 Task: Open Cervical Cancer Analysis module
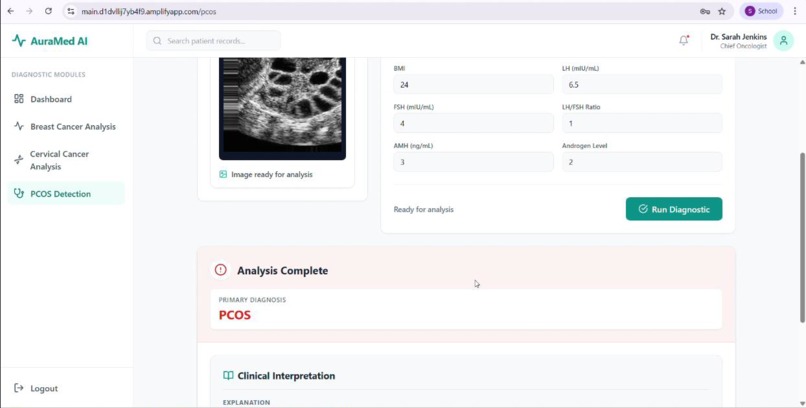pos(66,160)
